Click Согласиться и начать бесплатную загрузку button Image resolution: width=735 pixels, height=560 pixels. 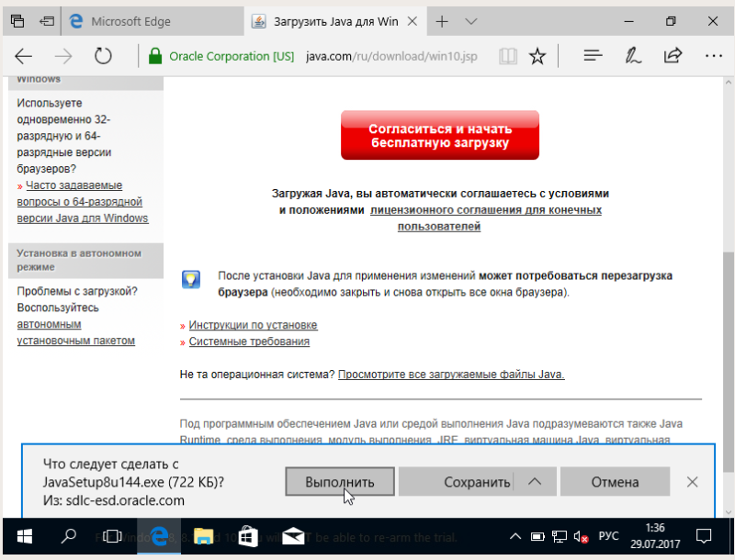(440, 135)
